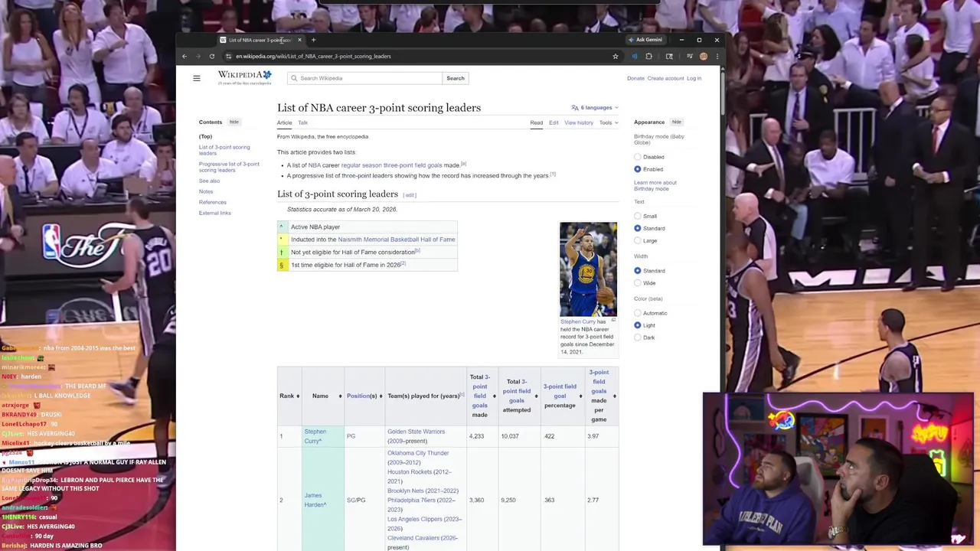Viewport: 980px width, 551px height.
Task: Open the Wikipedia main menu hamburger
Action: [197, 78]
